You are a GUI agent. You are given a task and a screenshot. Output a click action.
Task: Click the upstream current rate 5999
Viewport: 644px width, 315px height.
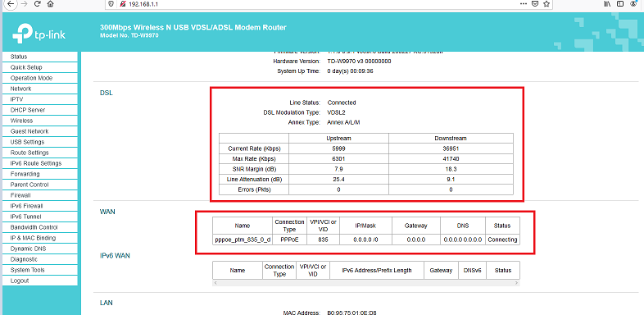click(339, 148)
